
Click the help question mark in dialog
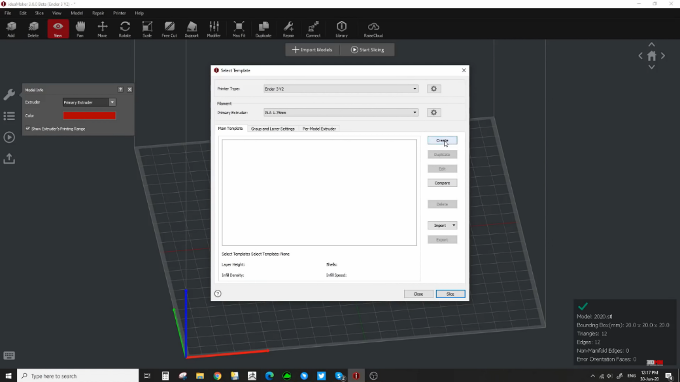coord(218,294)
